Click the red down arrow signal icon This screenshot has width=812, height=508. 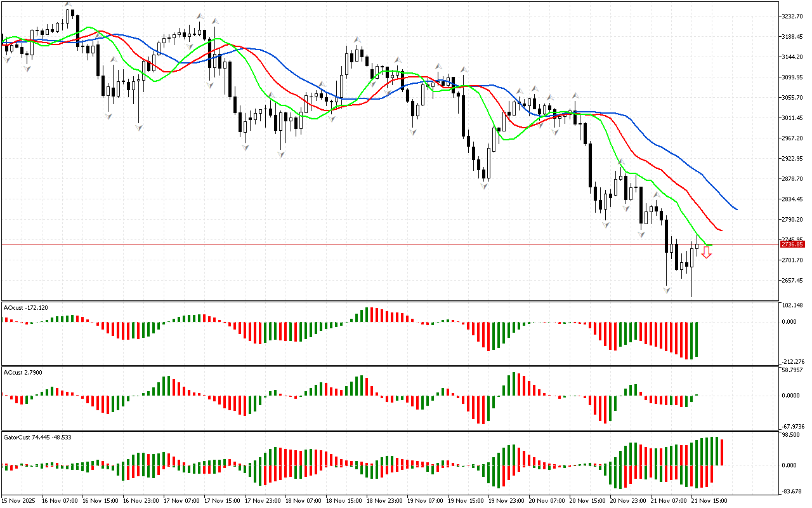pos(706,252)
